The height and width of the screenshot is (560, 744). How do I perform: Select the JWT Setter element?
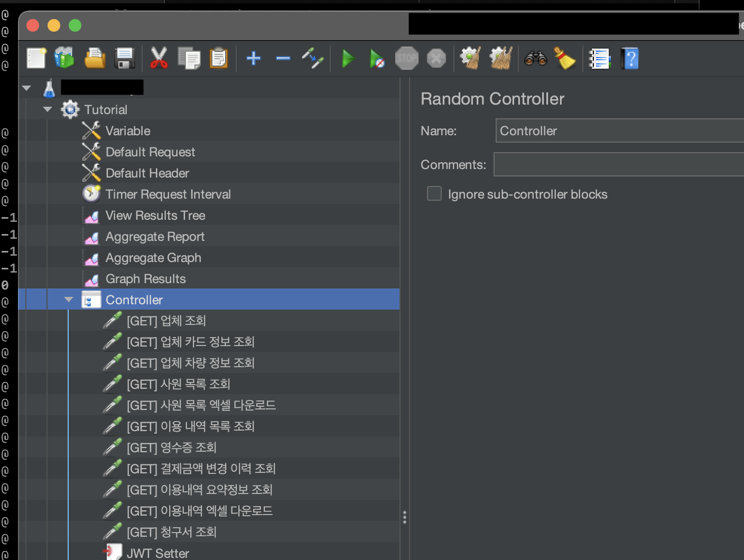157,553
